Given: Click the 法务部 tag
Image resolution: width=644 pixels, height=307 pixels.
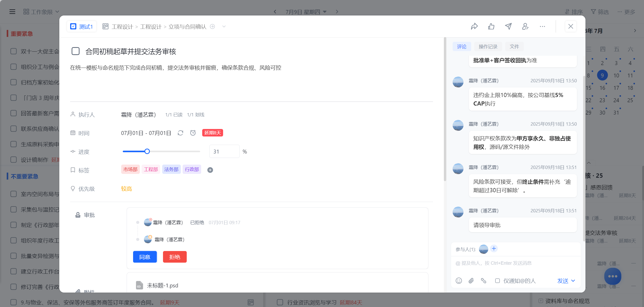Looking at the screenshot, I should pyautogui.click(x=172, y=169).
